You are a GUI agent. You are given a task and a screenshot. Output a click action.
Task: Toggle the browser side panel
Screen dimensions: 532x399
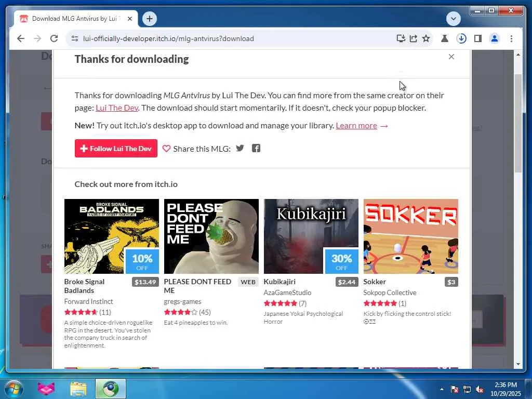tap(478, 38)
